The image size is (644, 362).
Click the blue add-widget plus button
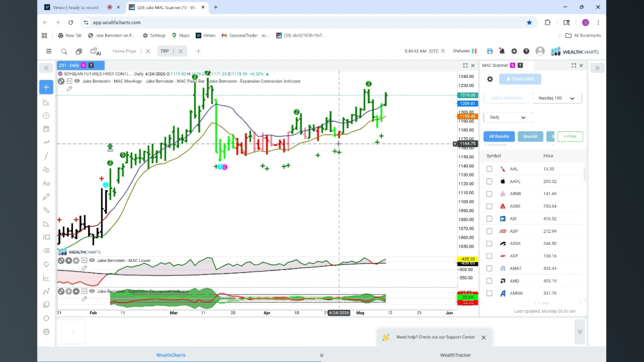[x=46, y=87]
